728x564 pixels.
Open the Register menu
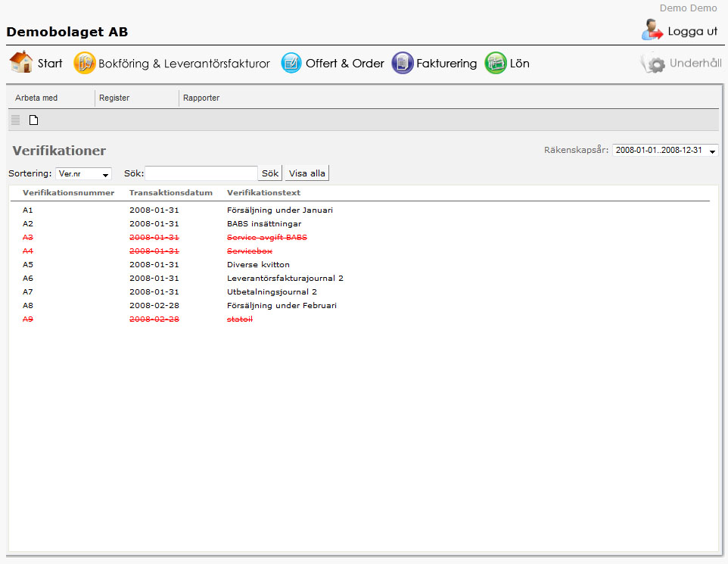pyautogui.click(x=114, y=98)
